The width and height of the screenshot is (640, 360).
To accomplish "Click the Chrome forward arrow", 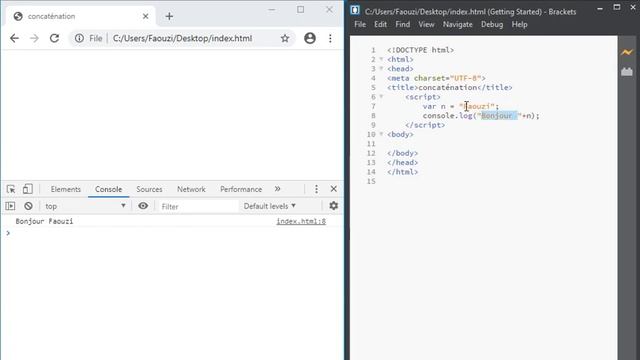I will pyautogui.click(x=34, y=38).
